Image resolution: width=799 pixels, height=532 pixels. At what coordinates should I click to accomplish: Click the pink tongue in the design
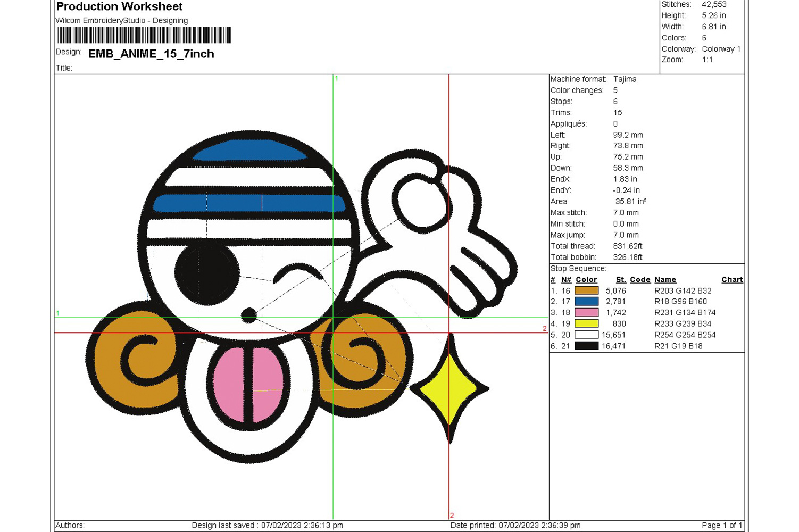tap(248, 384)
